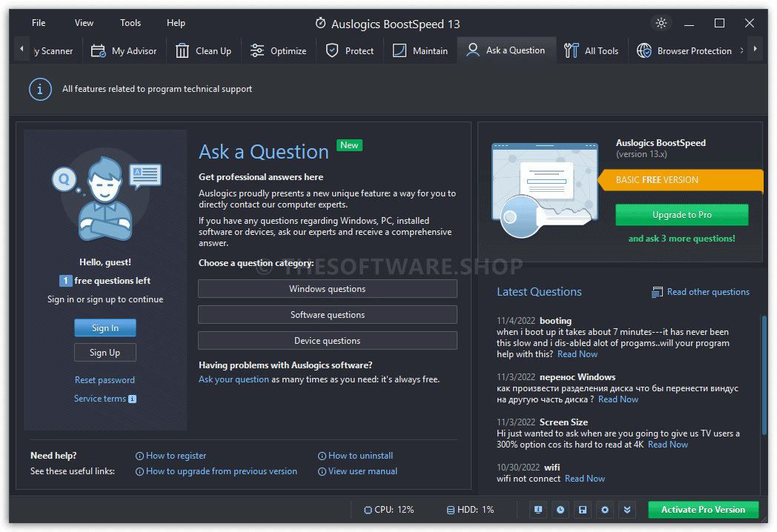Choose the Software questions category
This screenshot has width=777, height=532.
[328, 315]
